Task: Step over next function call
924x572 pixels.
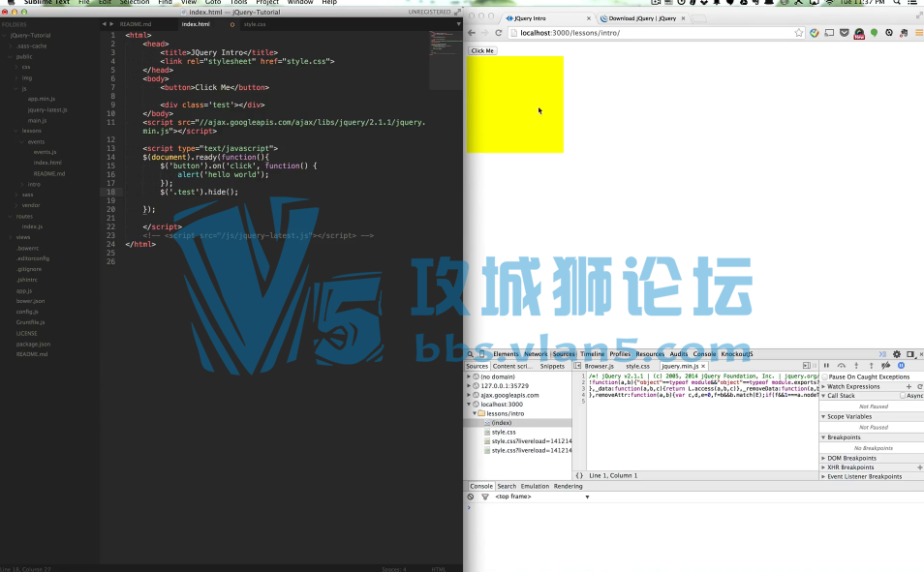Action: [842, 366]
